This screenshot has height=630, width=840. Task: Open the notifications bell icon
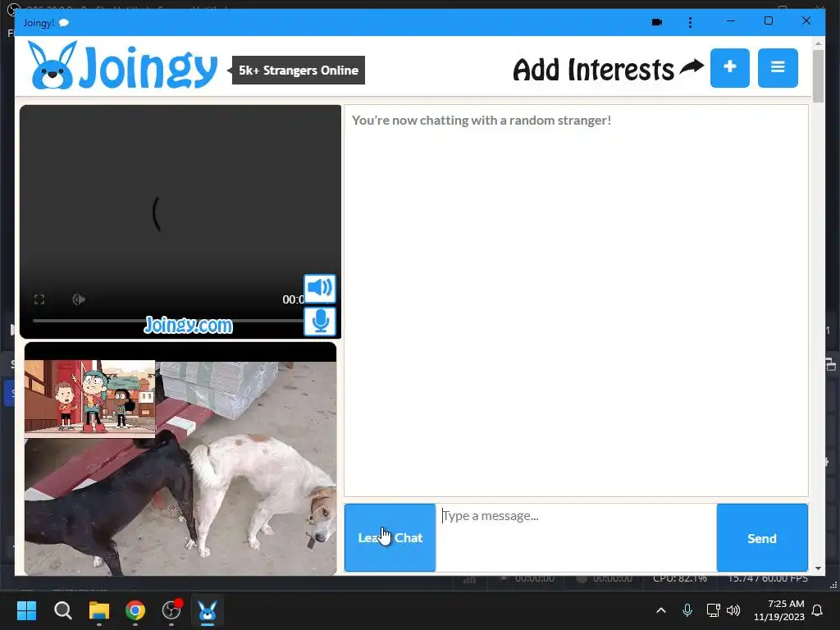tap(817, 610)
